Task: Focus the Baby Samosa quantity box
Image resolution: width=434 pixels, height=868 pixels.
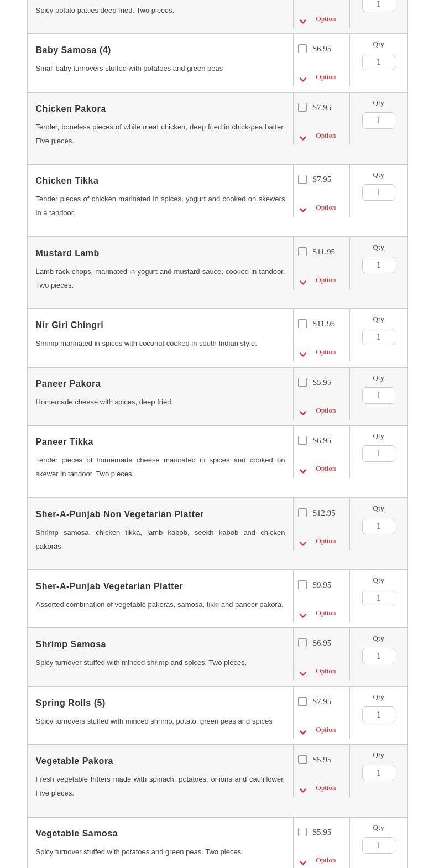Action: (x=378, y=62)
